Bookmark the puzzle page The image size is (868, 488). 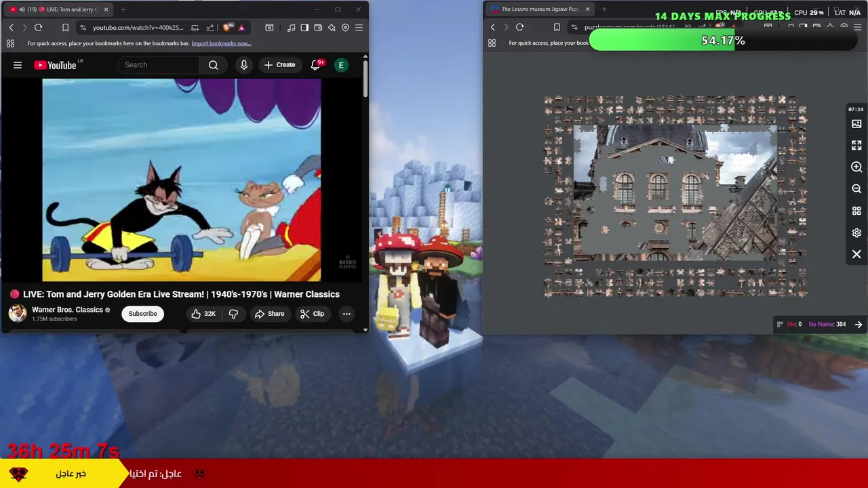coord(557,27)
